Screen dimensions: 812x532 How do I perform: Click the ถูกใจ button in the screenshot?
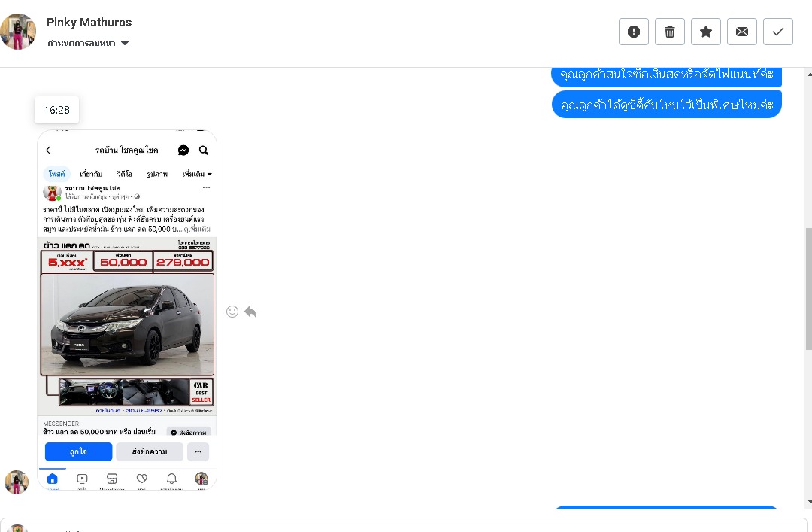click(78, 451)
